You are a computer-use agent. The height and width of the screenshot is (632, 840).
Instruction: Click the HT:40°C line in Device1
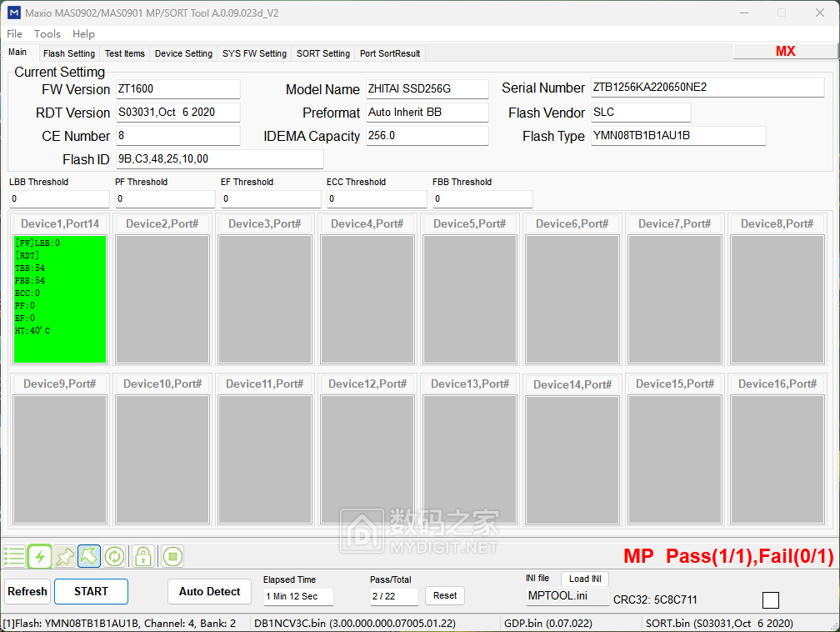[x=32, y=331]
